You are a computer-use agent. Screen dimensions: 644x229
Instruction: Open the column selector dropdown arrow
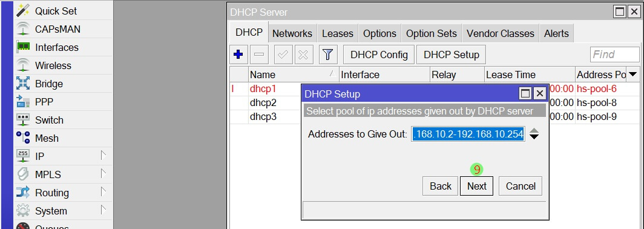point(633,75)
